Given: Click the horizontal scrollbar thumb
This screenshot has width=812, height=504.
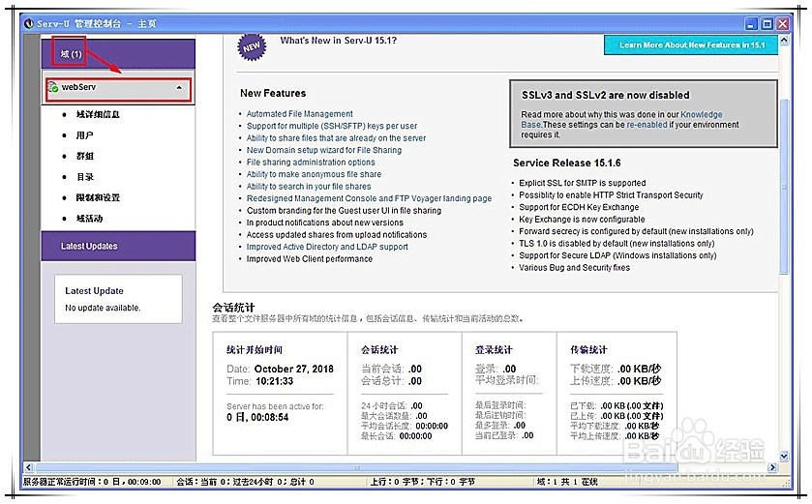Looking at the screenshot, I should [357, 467].
